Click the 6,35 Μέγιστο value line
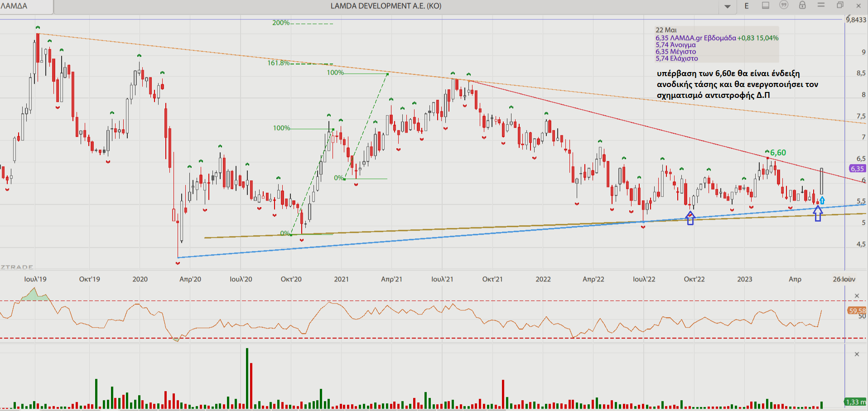 click(675, 52)
